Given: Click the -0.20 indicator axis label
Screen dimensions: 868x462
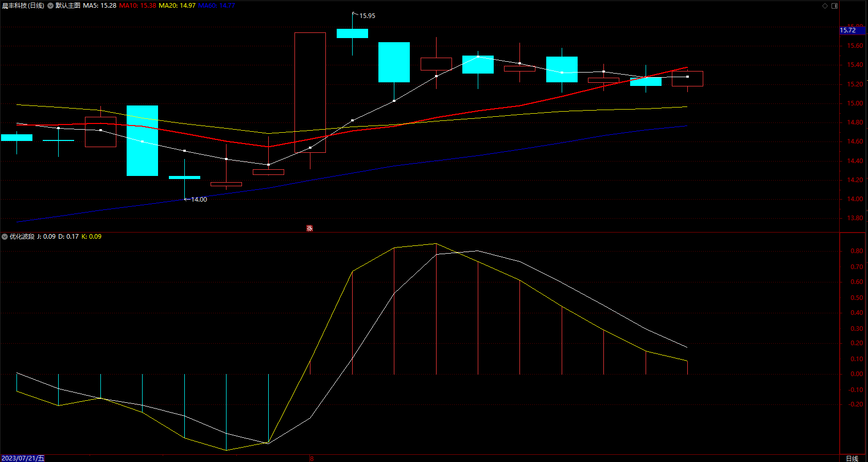Looking at the screenshot, I should click(856, 404).
